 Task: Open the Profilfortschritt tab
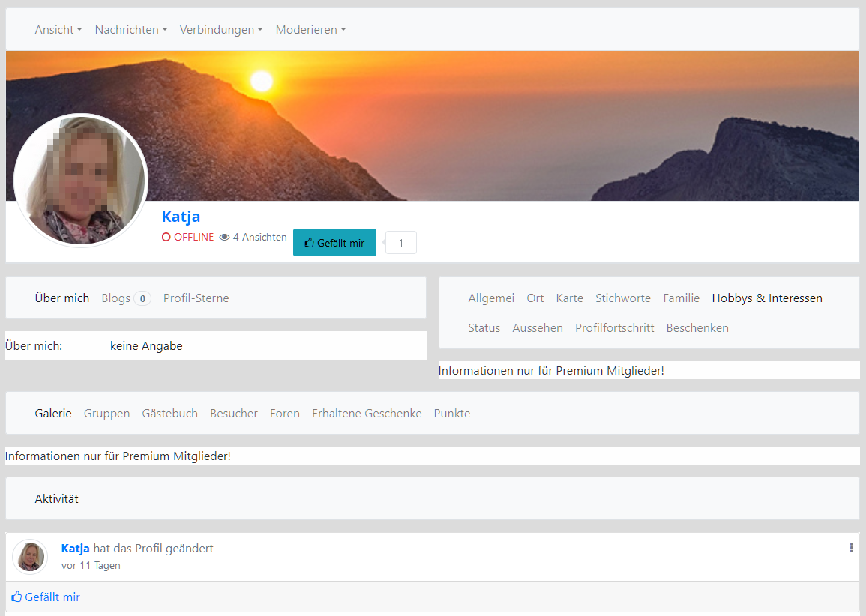(615, 328)
